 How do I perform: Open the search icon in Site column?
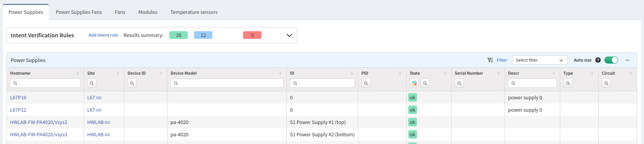point(92,83)
